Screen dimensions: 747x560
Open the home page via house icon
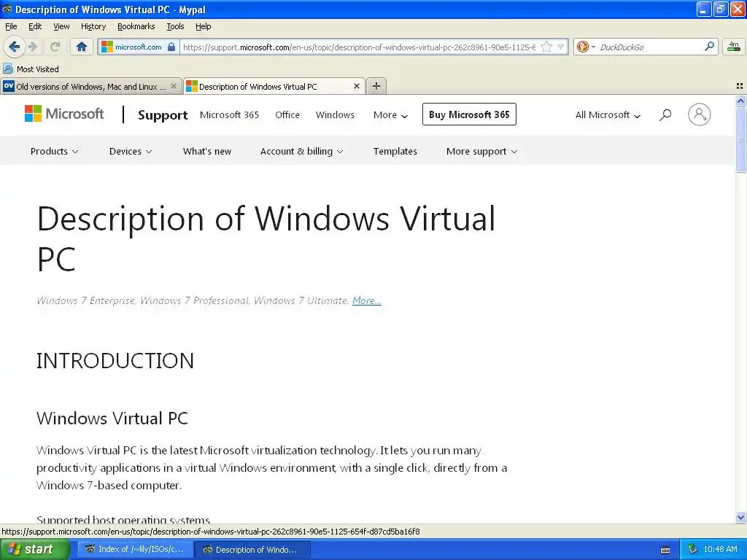tap(82, 47)
